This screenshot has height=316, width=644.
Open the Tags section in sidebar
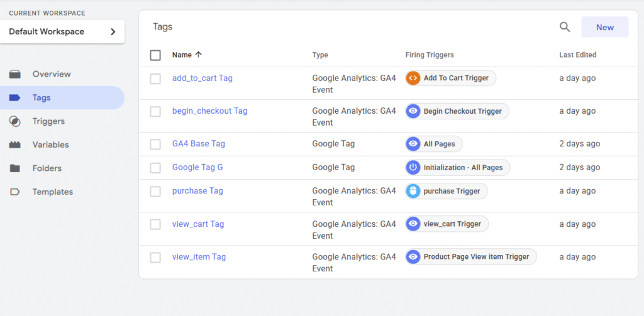pyautogui.click(x=42, y=98)
